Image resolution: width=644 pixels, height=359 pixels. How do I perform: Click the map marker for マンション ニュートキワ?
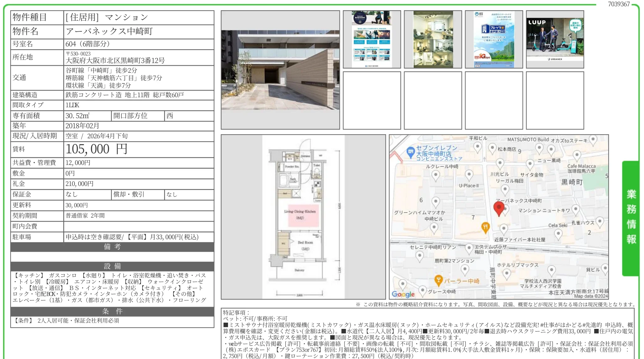(576, 210)
